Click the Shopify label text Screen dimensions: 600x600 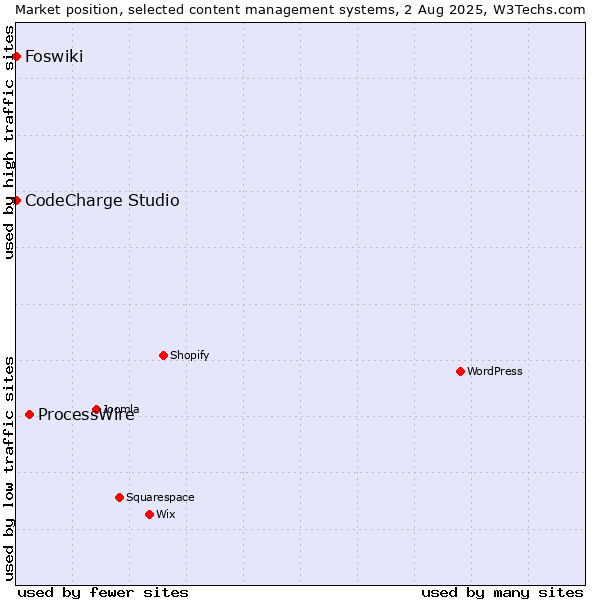click(x=189, y=355)
